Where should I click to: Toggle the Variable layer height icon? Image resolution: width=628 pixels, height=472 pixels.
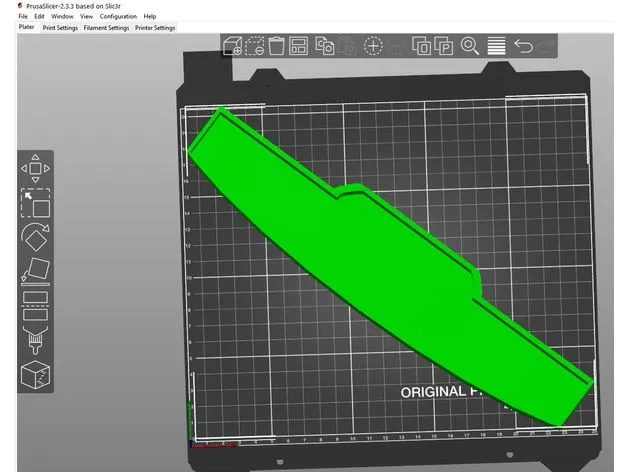pyautogui.click(x=496, y=46)
